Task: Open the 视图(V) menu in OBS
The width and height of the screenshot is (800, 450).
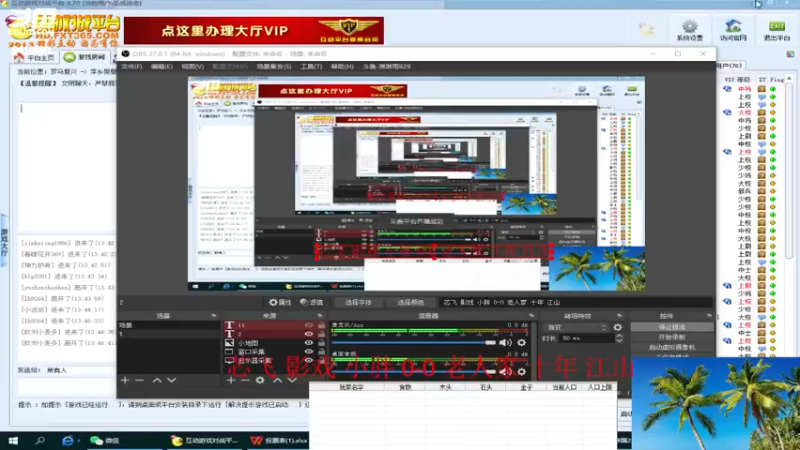Action: [193, 67]
